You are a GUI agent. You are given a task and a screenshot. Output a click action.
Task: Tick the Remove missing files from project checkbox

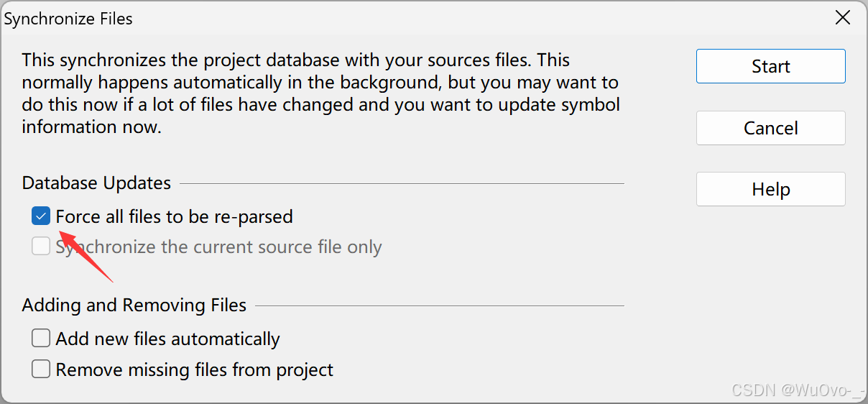pyautogui.click(x=41, y=369)
